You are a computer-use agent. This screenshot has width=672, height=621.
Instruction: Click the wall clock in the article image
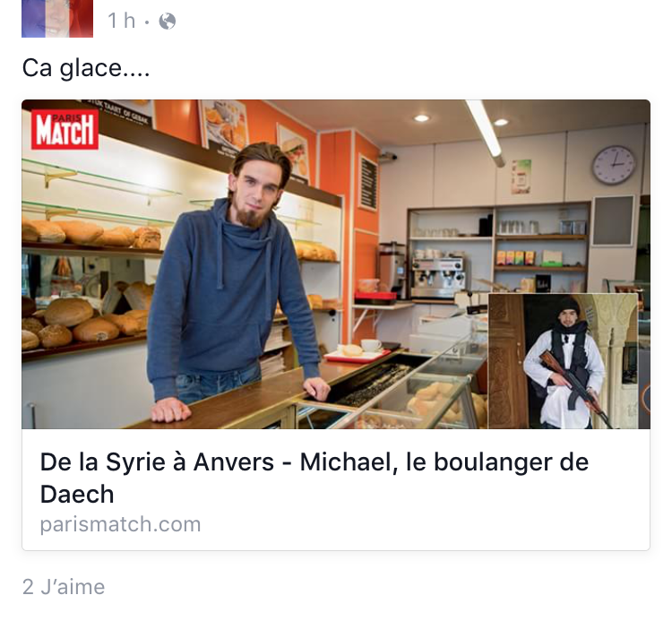614,165
